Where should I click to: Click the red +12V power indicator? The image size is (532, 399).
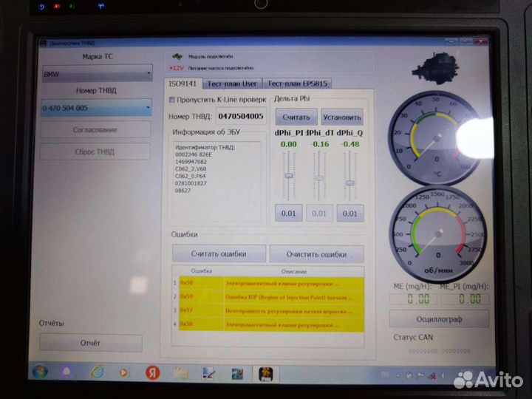point(177,68)
